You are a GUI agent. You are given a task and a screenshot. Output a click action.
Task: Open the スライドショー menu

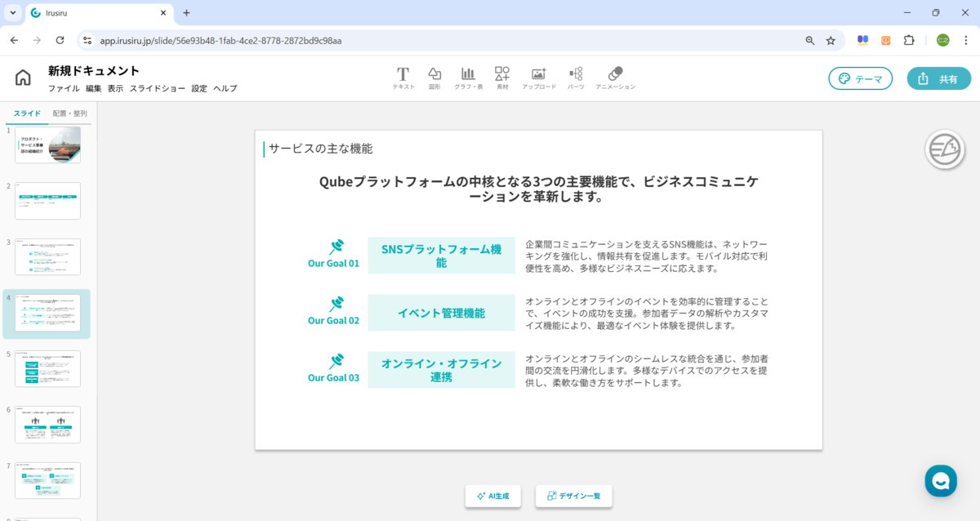[x=157, y=88]
